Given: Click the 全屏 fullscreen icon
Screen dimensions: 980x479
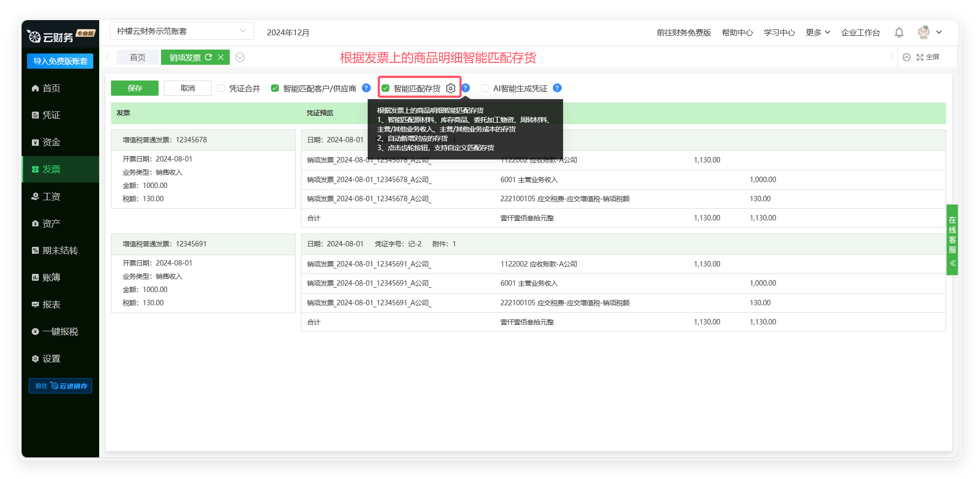Looking at the screenshot, I should 920,57.
